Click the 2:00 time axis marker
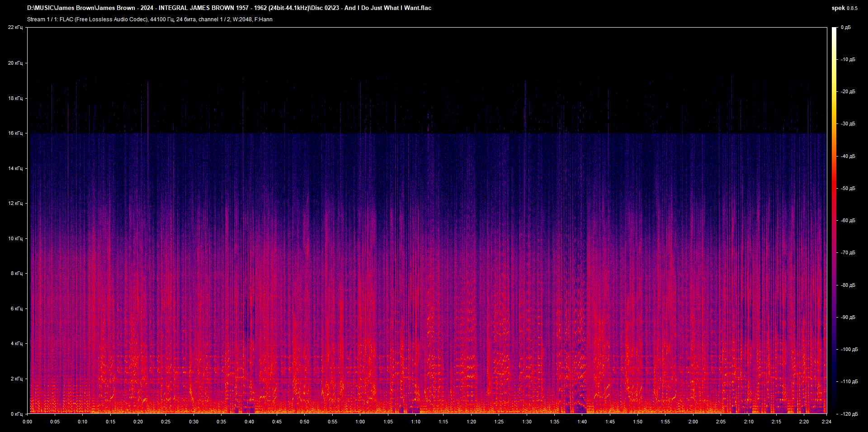The image size is (868, 432). point(693,422)
